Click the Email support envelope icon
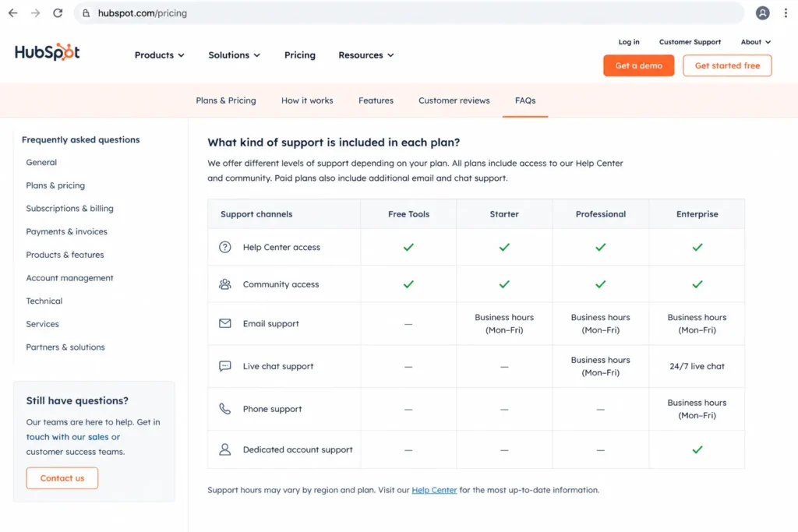The height and width of the screenshot is (532, 798). coord(225,323)
